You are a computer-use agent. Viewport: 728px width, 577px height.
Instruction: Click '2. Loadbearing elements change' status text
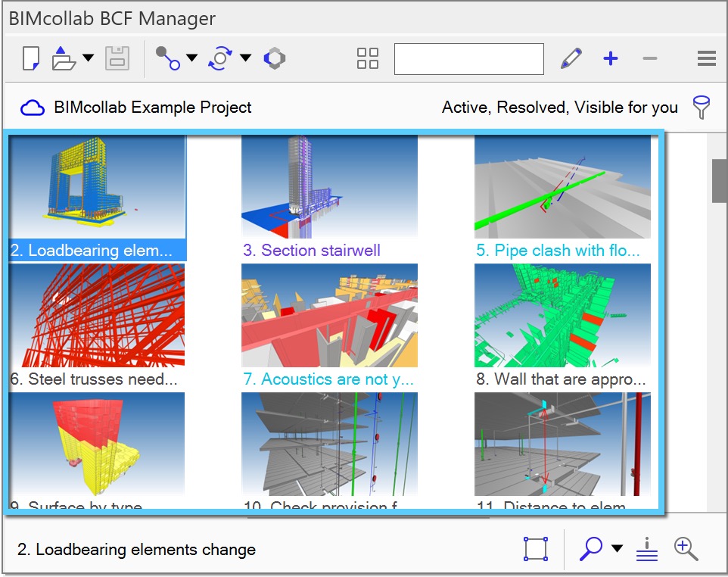tap(136, 550)
